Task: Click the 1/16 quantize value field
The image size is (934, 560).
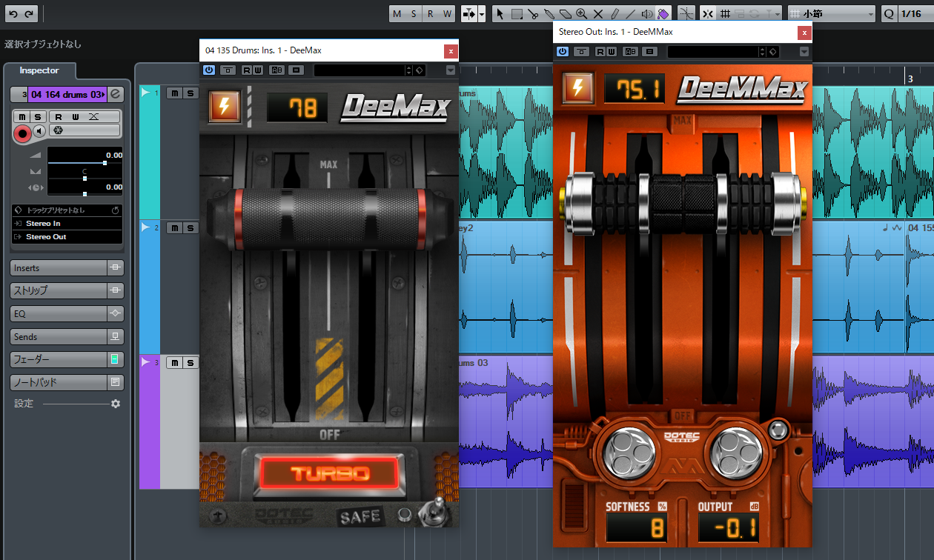Action: click(x=916, y=13)
